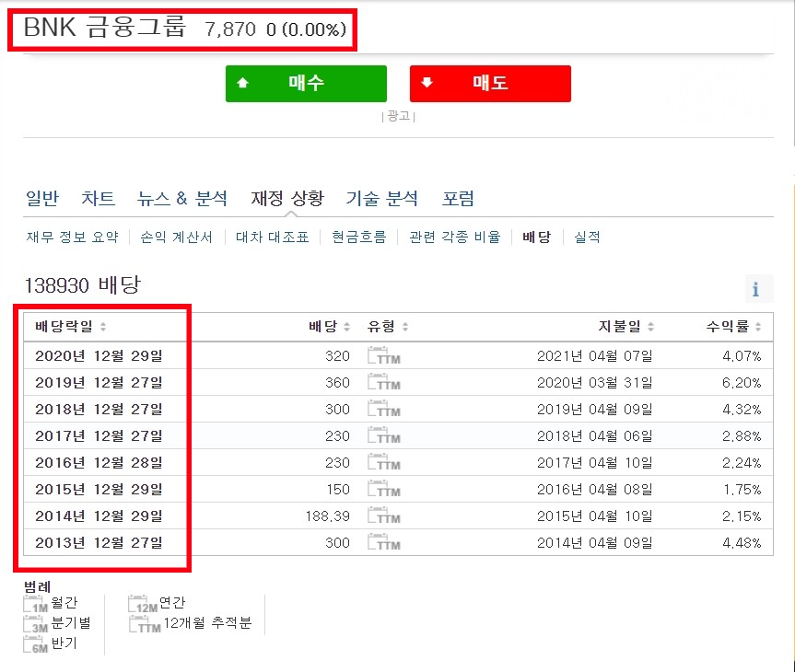Open the 손익 계산서 link

[176, 237]
